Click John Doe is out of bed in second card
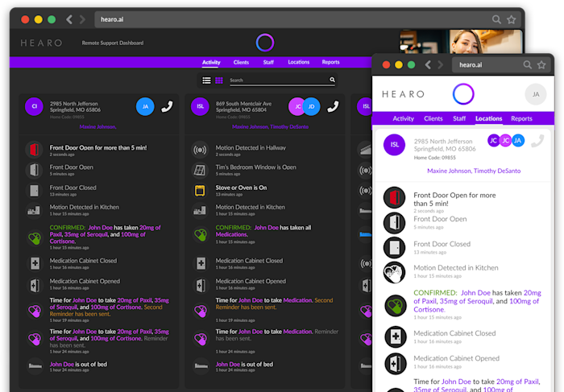Screen dimensions: 564x392 244,365
